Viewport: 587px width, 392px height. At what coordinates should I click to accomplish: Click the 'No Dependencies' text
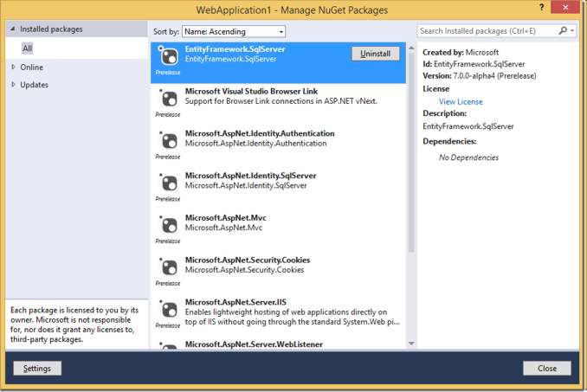(468, 157)
